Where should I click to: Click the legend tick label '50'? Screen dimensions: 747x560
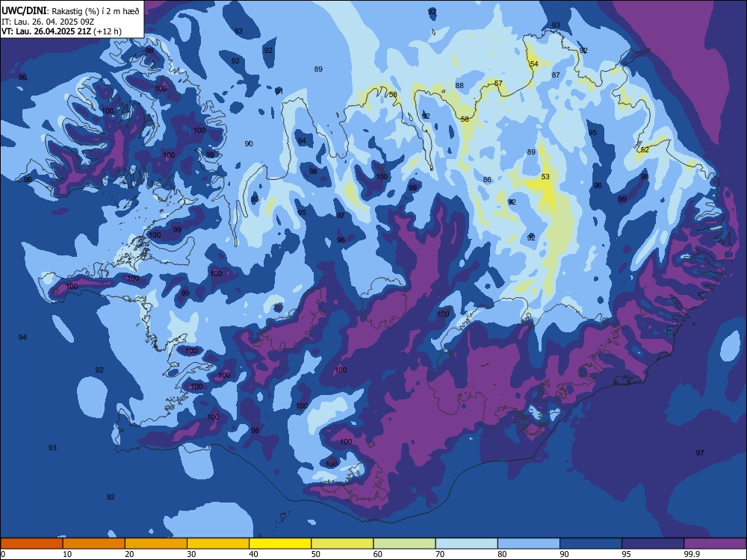point(316,554)
